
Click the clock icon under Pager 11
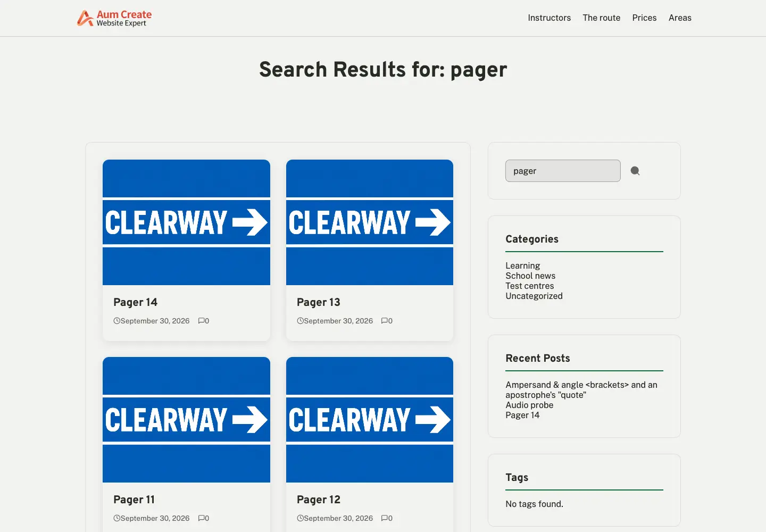116,518
